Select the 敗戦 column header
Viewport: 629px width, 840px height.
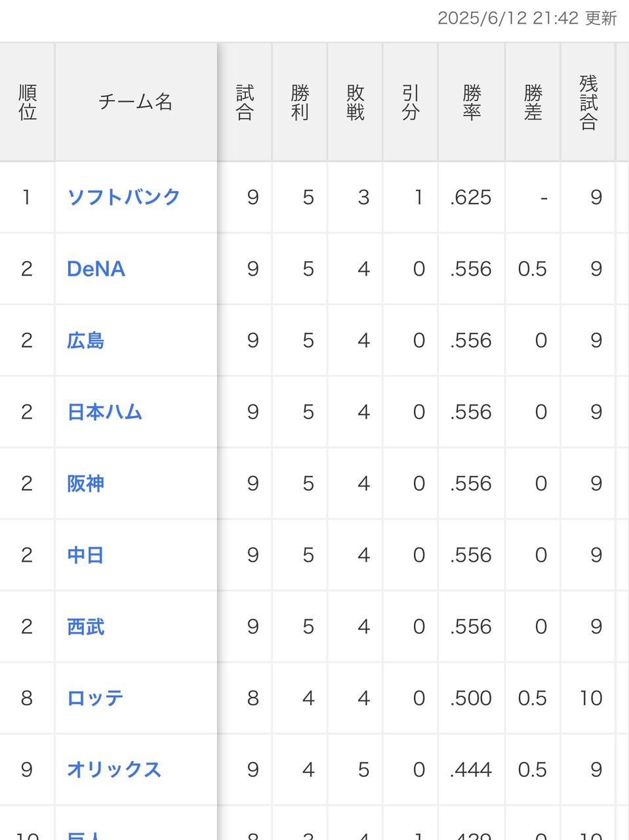[x=355, y=102]
